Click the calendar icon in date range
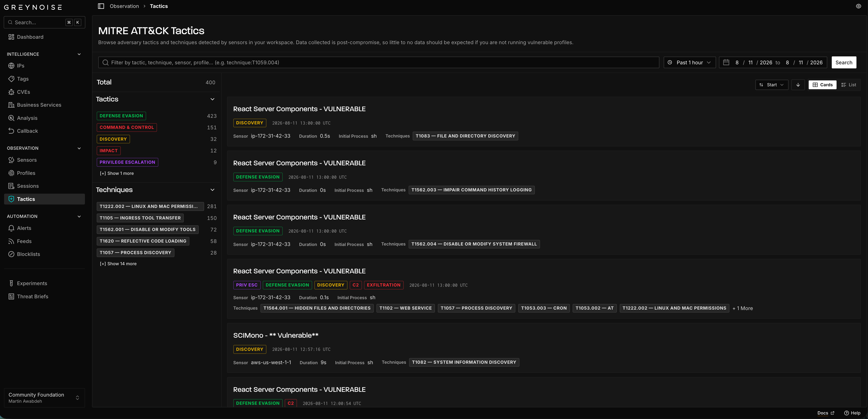Image resolution: width=868 pixels, height=419 pixels. pos(726,63)
